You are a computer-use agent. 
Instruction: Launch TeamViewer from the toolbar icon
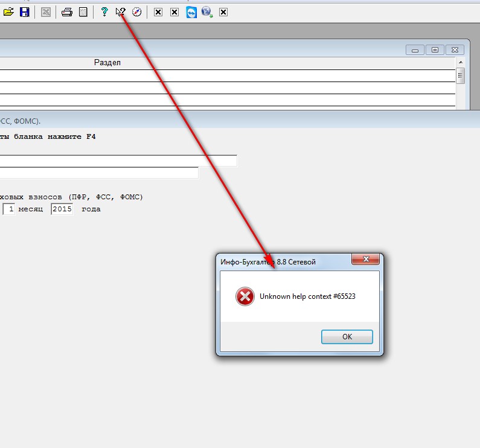[191, 12]
